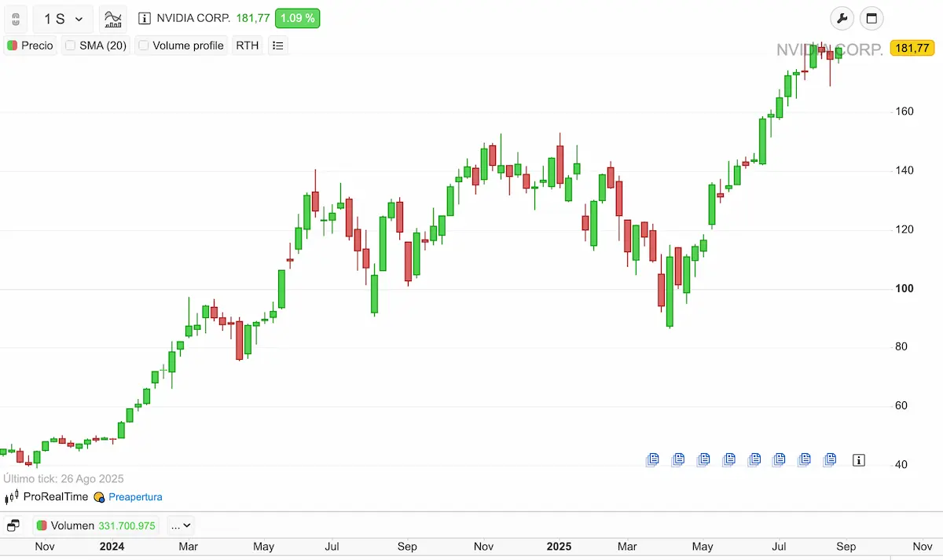Screen dimensions: 943x560
Task: Click the ProRealTime candlestick logo
Action: coord(12,497)
